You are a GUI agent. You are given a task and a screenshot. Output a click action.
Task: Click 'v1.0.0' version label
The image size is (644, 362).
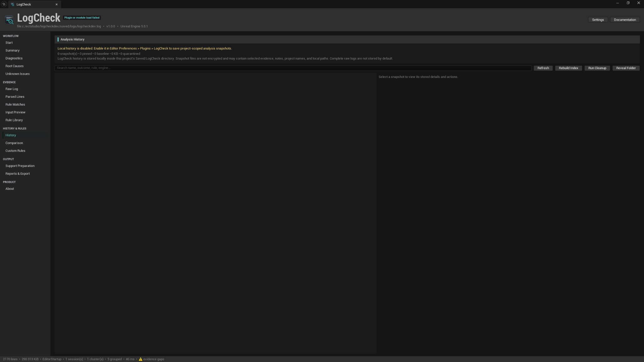coord(111,26)
